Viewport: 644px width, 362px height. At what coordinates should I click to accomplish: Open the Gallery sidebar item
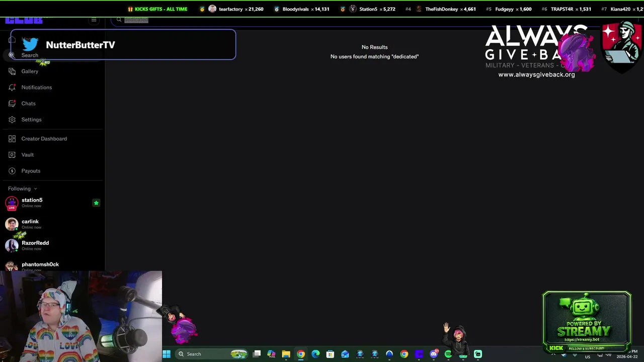click(x=52, y=71)
